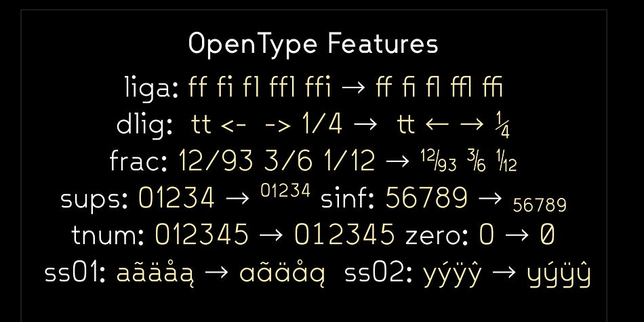This screenshot has height=322, width=644.
Task: Select the ss01 stylistic set label
Action: (x=75, y=273)
